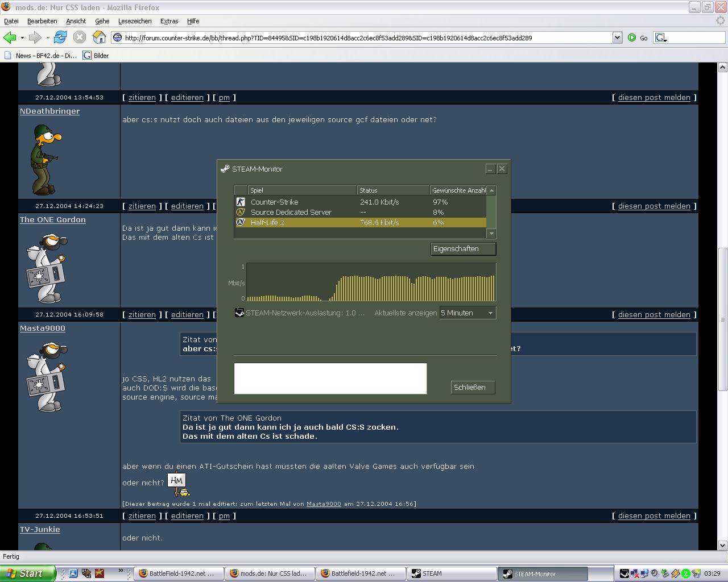Open the Google search engine selector
Viewport: 728px width, 582px height.
pos(661,38)
